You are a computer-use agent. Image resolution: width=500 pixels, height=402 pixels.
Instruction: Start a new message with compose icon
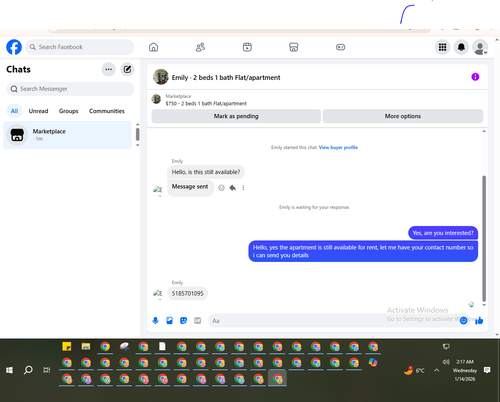pyautogui.click(x=127, y=69)
